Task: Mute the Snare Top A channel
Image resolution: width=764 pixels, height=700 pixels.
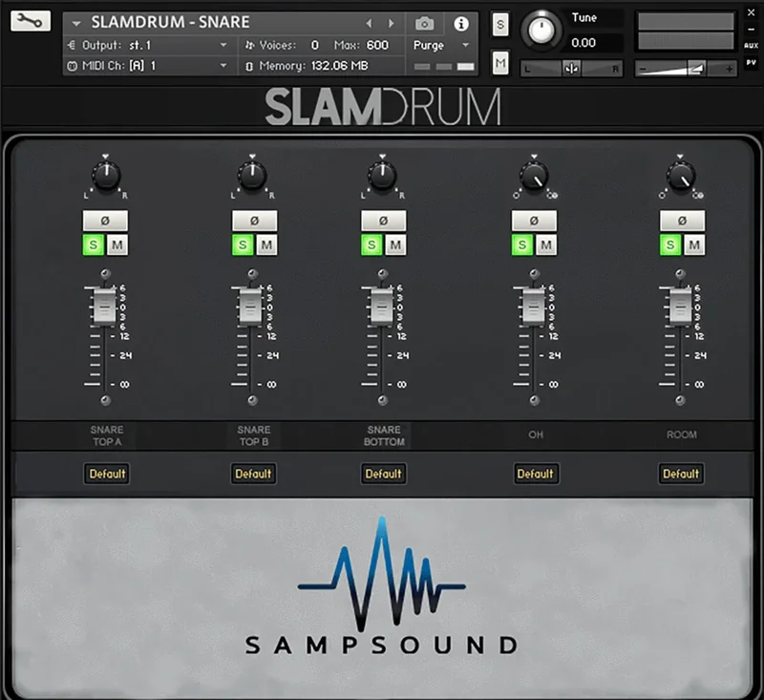Action: [x=117, y=244]
